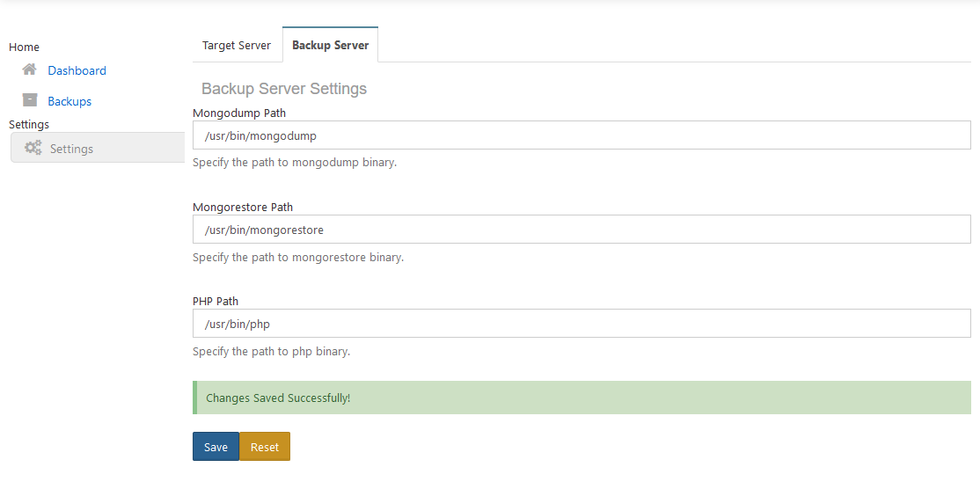This screenshot has height=489, width=980.
Task: Click the Backups archive box icon
Action: click(x=30, y=100)
